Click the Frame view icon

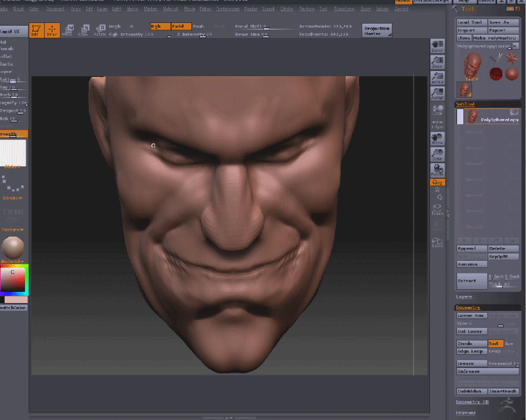pos(437,210)
